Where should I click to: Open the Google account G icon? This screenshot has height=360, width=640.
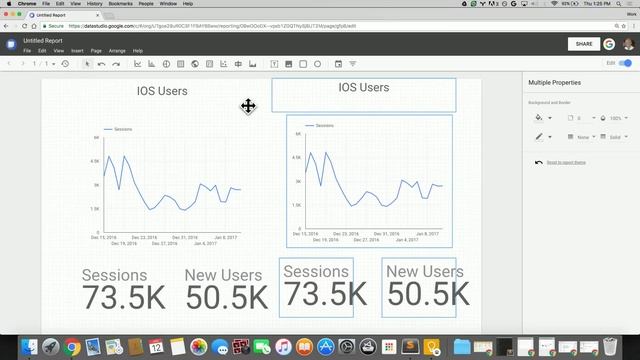pyautogui.click(x=609, y=44)
